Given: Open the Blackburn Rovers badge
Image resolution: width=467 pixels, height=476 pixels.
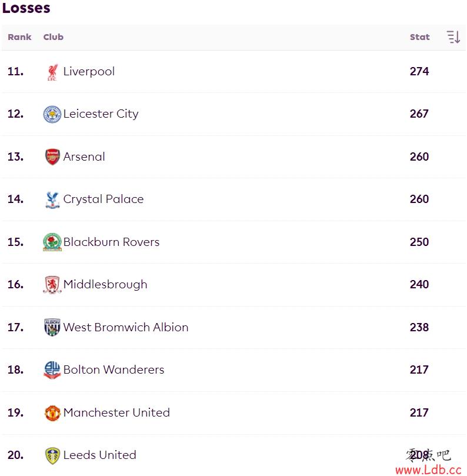Looking at the screenshot, I should (52, 242).
